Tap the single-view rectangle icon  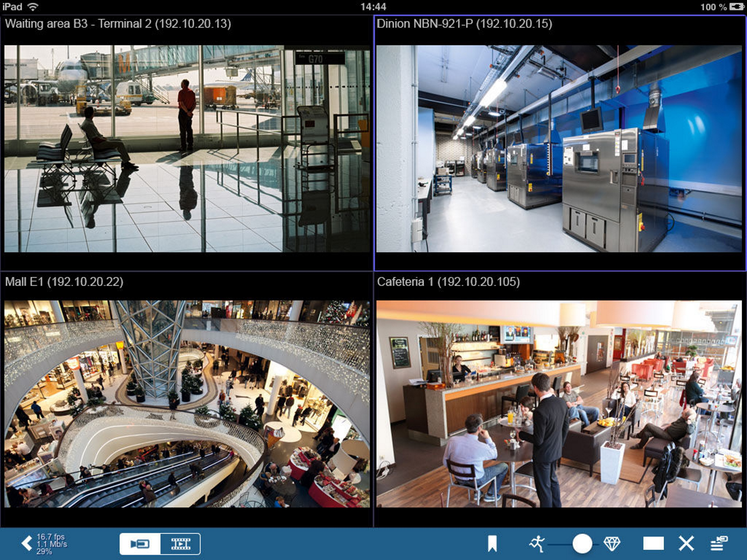[x=653, y=544]
